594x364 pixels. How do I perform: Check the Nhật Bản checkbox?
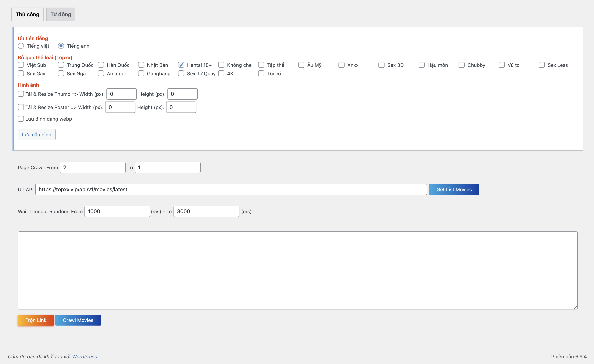click(x=141, y=65)
